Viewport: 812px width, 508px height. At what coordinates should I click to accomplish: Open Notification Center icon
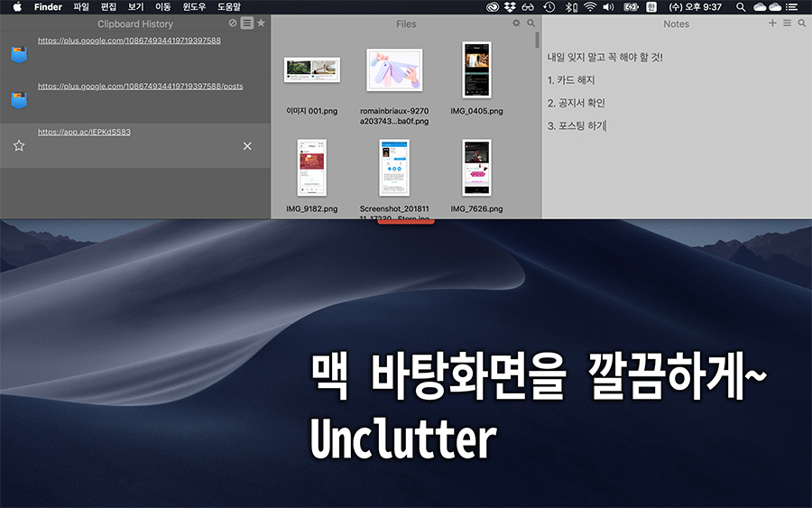791,6
